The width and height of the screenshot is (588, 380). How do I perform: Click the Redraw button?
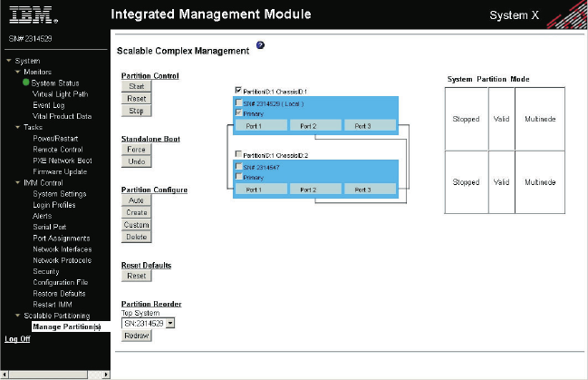tap(137, 336)
